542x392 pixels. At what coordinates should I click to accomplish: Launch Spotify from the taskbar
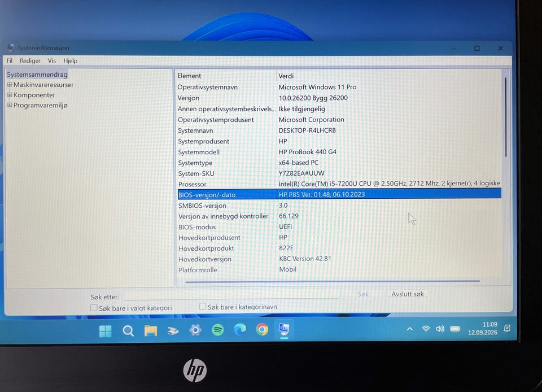(x=218, y=330)
